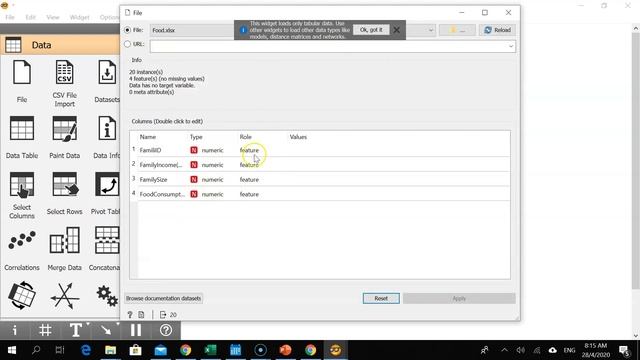The image size is (640, 360).
Task: Click the Reset button
Action: pyautogui.click(x=381, y=298)
